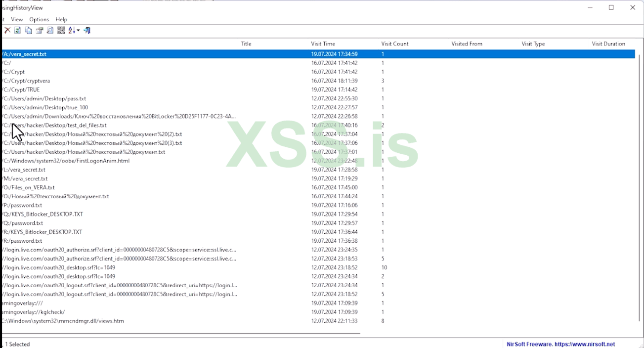Click the Exit door toolbar icon
644x348 pixels.
tap(87, 31)
